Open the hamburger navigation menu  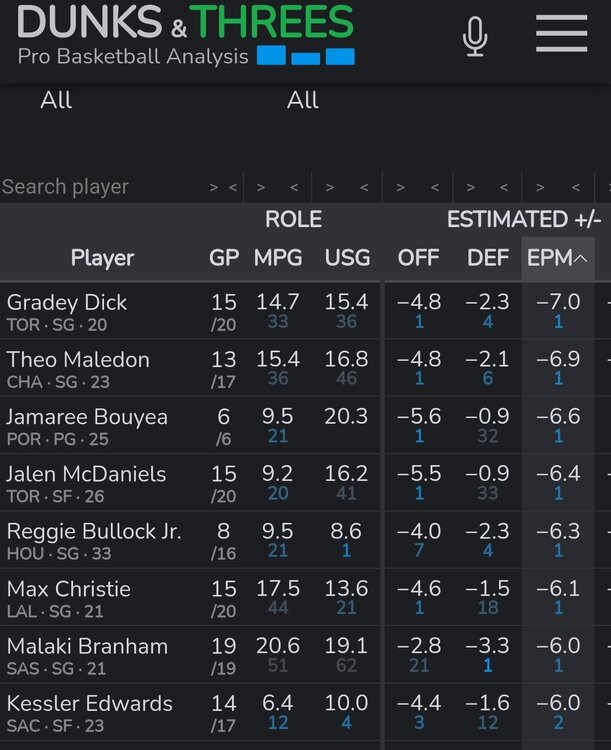(x=561, y=34)
